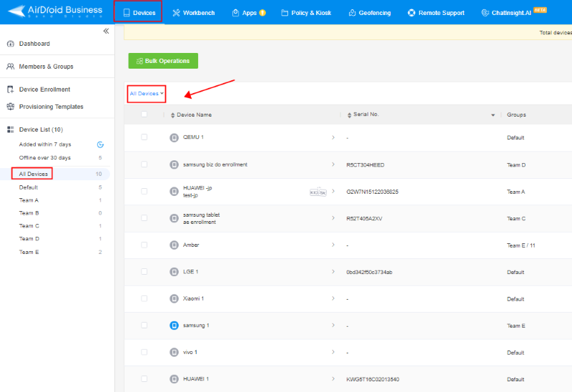Click the QEMU 1 device icon
This screenshot has width=572, height=392.
tap(174, 137)
